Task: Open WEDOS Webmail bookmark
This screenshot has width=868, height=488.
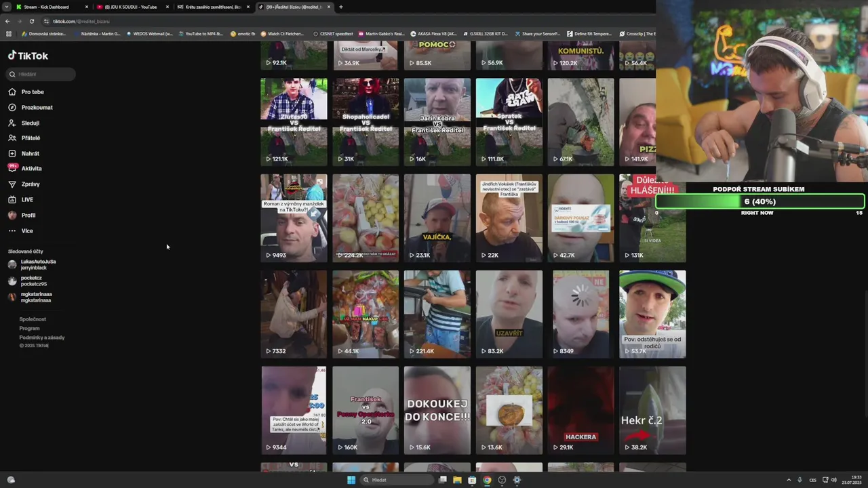Action: click(x=149, y=33)
